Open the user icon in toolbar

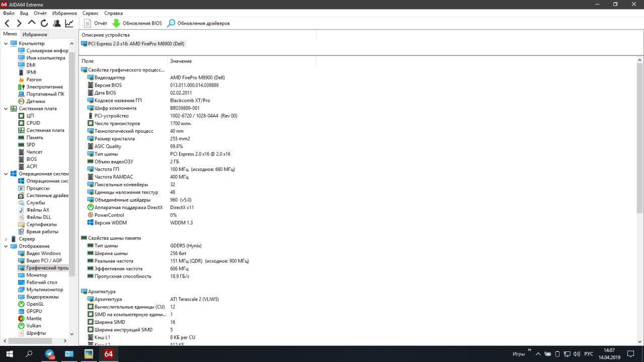57,23
